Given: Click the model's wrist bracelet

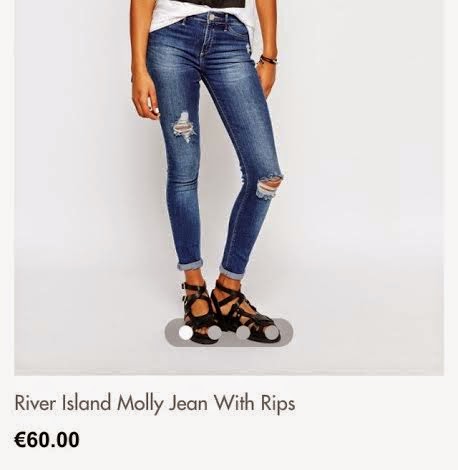Looking at the screenshot, I should click(x=268, y=60).
